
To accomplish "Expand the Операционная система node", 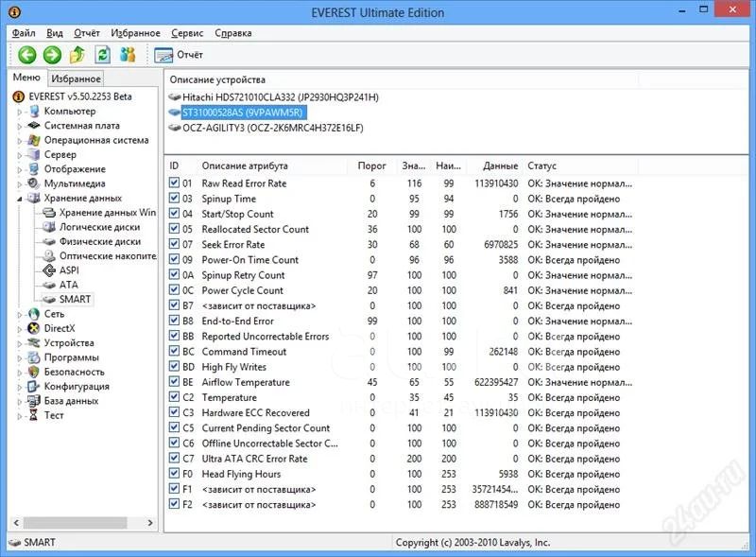I will (x=20, y=141).
